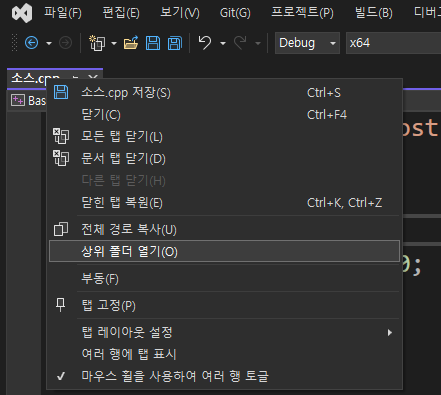Click the save icon beside 소스.cpp 저장(S)
The width and height of the screenshot is (441, 395).
[x=61, y=92]
